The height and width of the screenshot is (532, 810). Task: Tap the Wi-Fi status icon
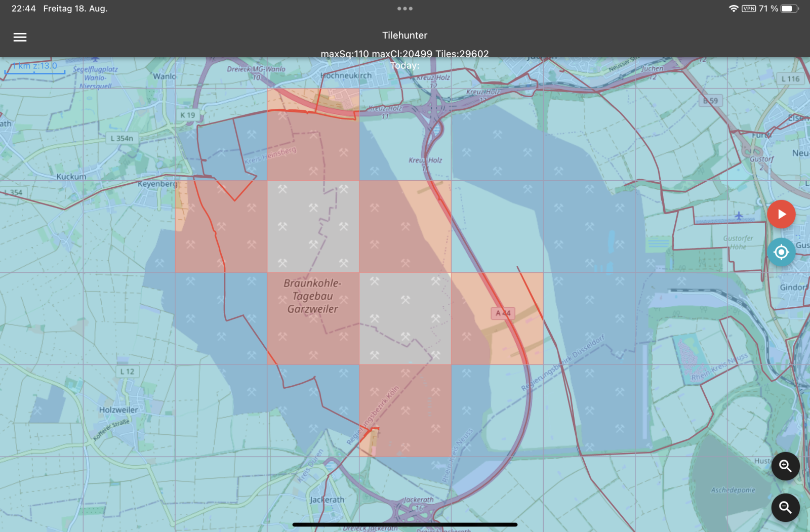point(733,9)
